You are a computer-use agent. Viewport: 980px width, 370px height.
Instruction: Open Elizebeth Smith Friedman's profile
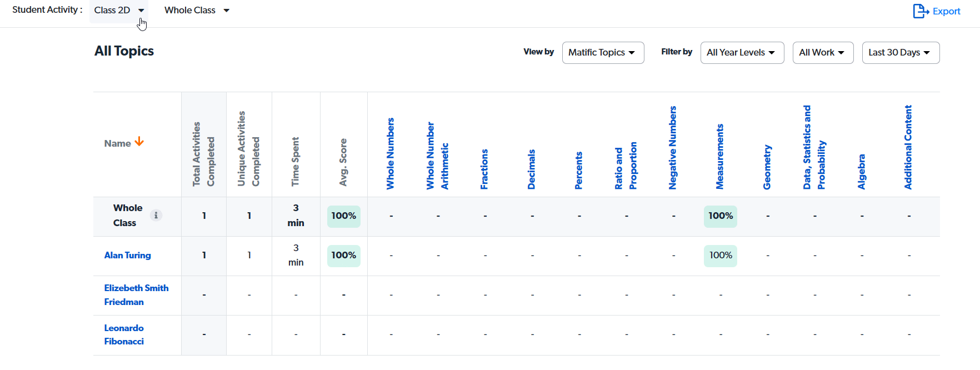[136, 295]
